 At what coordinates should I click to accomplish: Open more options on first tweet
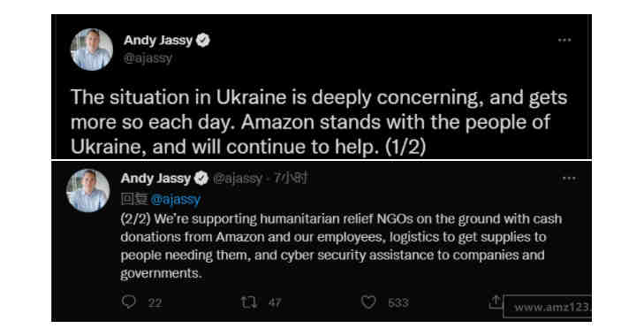point(564,40)
